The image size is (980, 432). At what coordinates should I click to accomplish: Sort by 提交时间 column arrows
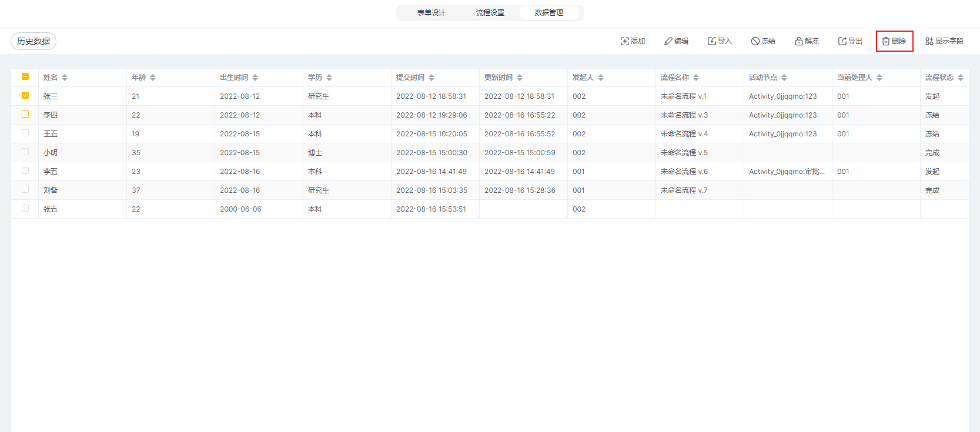coord(432,78)
